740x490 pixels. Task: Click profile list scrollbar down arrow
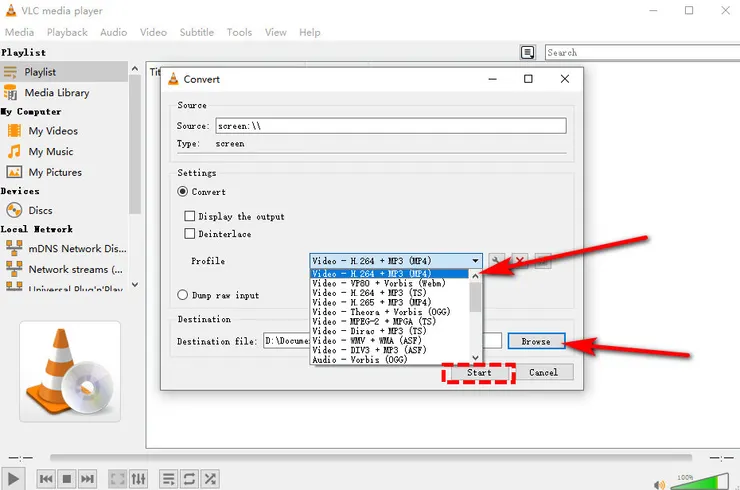(x=475, y=358)
